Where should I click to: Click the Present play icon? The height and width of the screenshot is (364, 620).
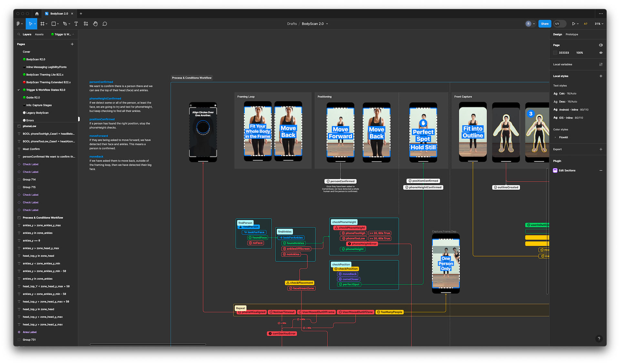pos(573,24)
